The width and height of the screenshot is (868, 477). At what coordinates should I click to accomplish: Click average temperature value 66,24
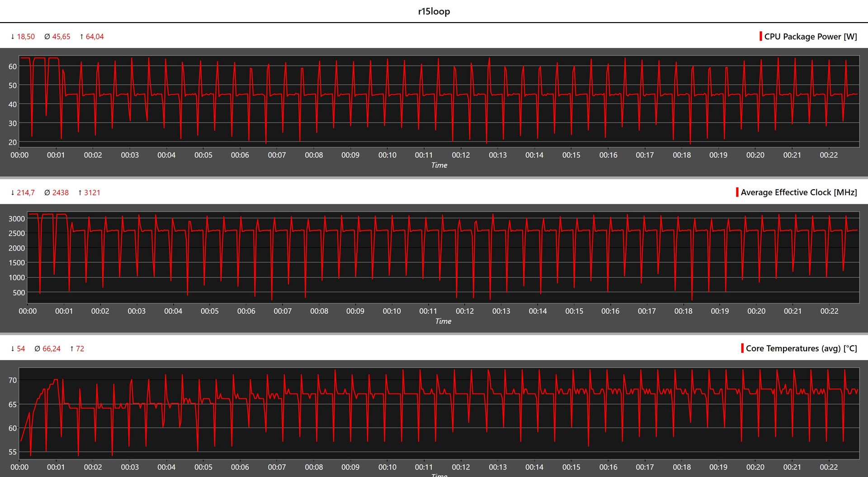coord(51,349)
